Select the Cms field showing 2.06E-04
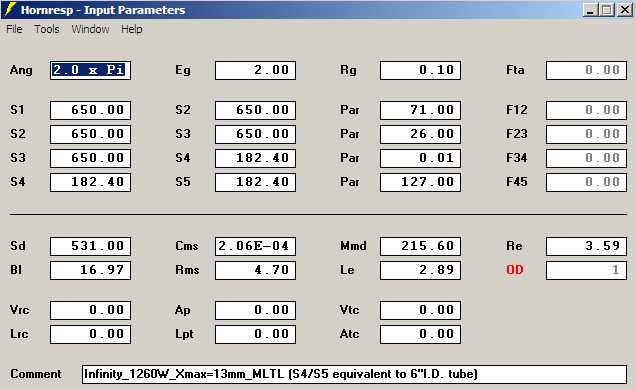This screenshot has width=636, height=390. (256, 246)
